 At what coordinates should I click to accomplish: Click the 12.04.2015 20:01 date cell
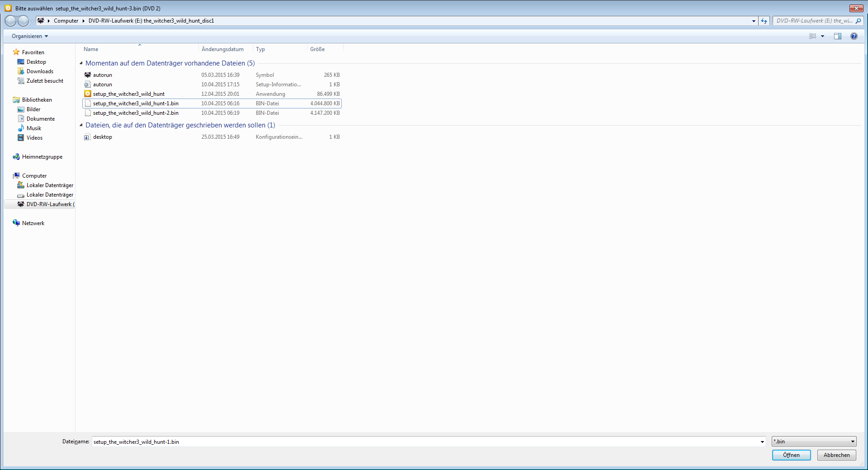[220, 94]
